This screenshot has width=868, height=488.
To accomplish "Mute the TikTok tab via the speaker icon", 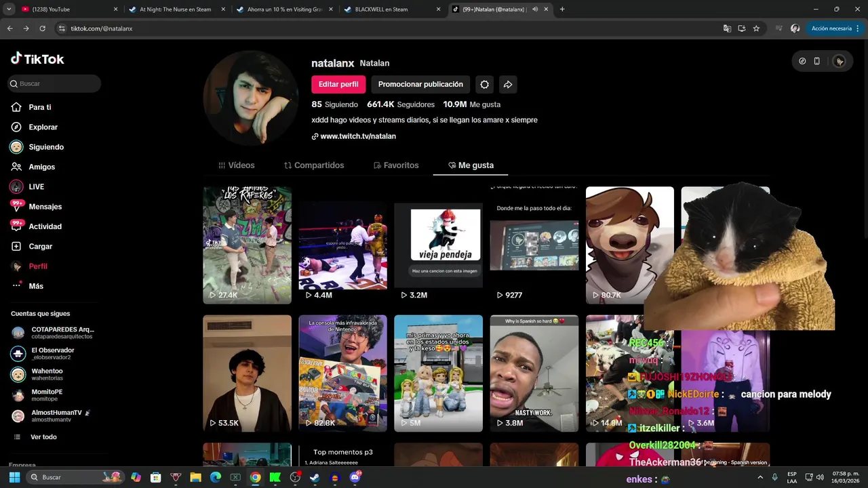I will pos(535,9).
